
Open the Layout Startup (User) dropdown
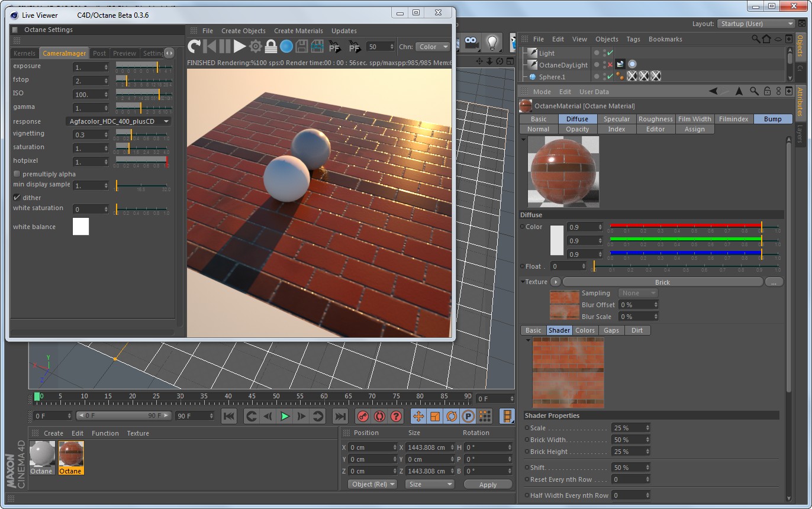pos(756,24)
